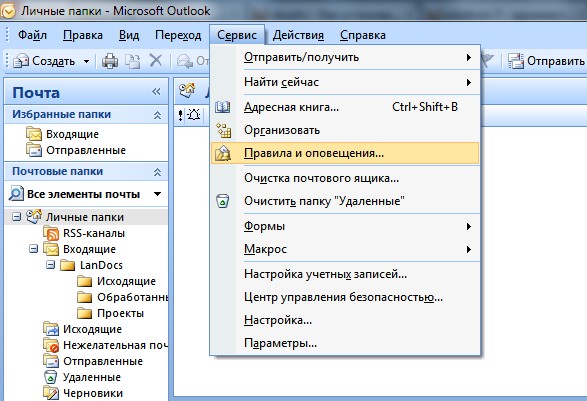
Task: Open the Действия menu
Action: [x=298, y=35]
